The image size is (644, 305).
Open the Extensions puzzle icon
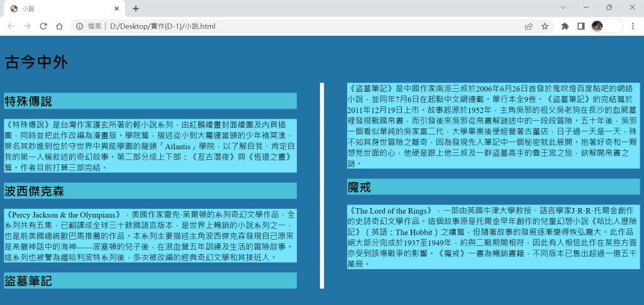(565, 26)
